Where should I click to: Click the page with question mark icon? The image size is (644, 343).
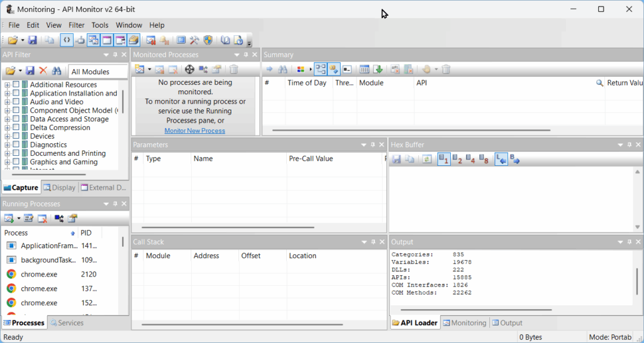238,40
